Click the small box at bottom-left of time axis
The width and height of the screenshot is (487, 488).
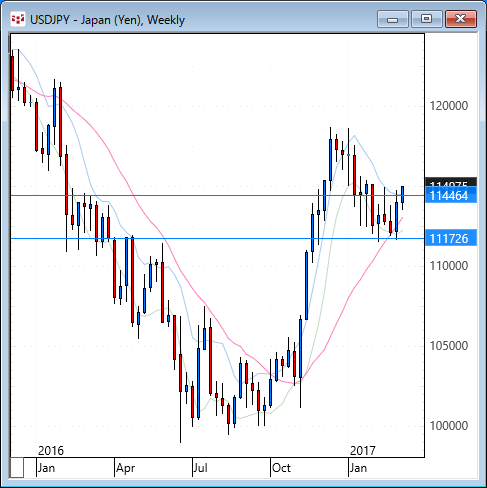17,468
